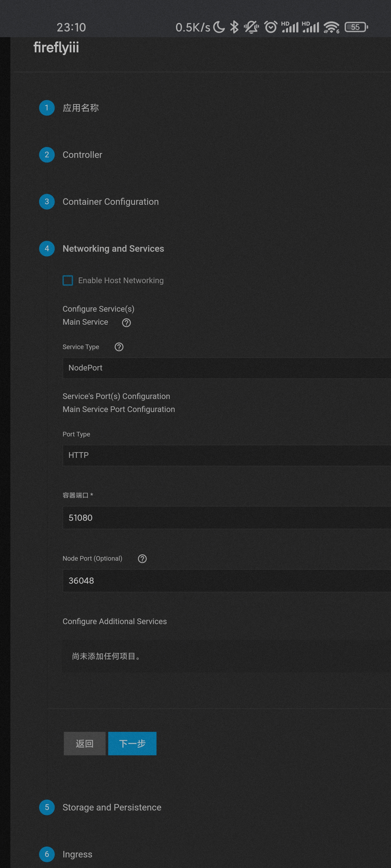Screen dimensions: 391x868
Task: Jump to step 6 Ingress
Action: point(66,854)
